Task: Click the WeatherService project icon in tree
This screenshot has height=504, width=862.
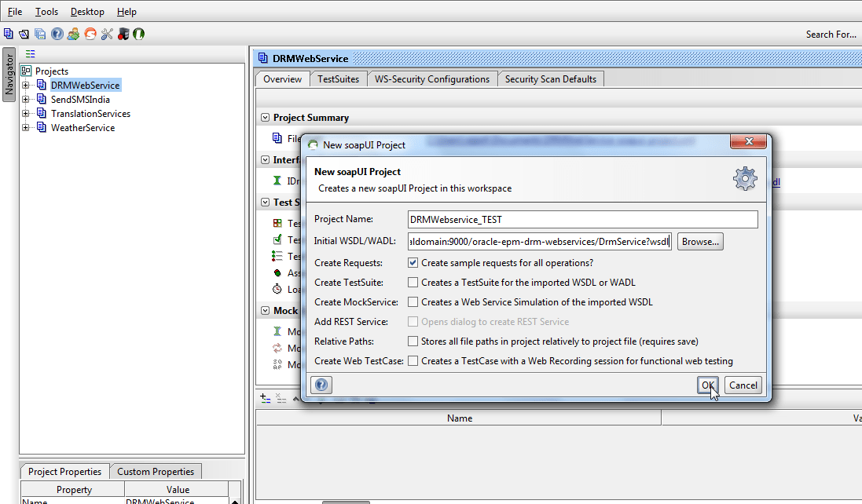Action: 42,127
